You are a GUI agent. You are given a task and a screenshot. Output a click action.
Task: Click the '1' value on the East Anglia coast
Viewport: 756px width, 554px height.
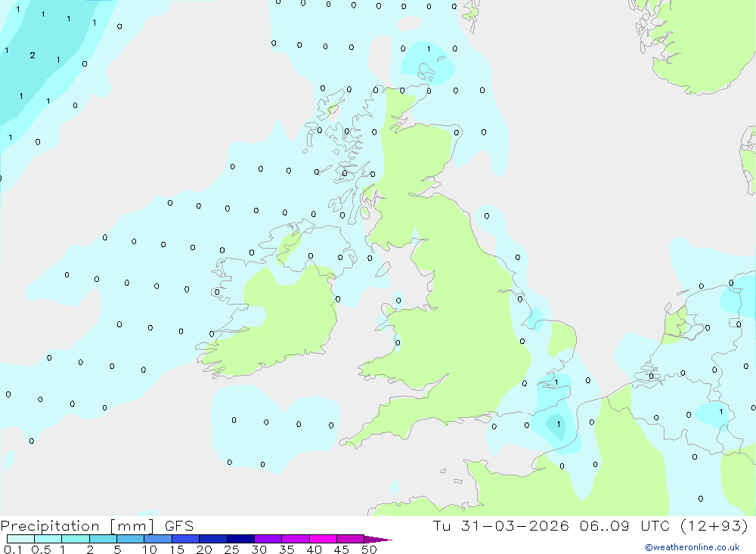556,382
